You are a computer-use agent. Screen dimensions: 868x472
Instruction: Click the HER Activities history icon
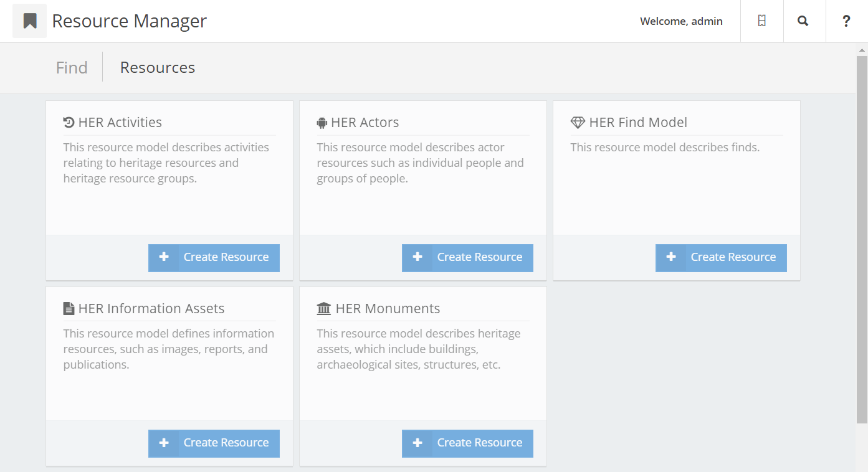click(x=69, y=123)
